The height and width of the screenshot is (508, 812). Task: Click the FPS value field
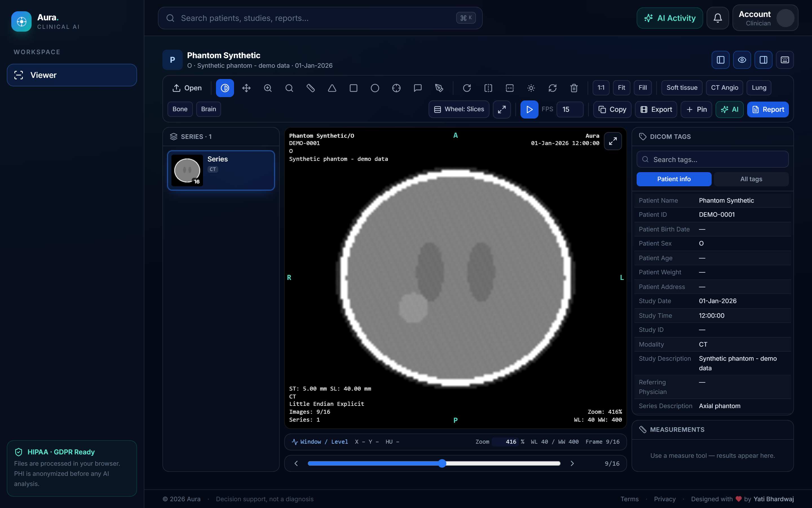coord(570,110)
